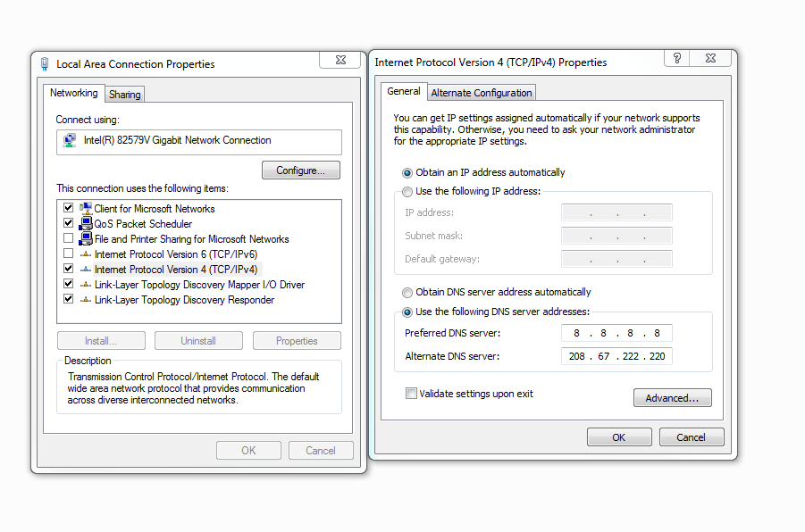The width and height of the screenshot is (805, 532).
Task: Click the Client for Microsoft Networks icon
Action: (x=85, y=208)
